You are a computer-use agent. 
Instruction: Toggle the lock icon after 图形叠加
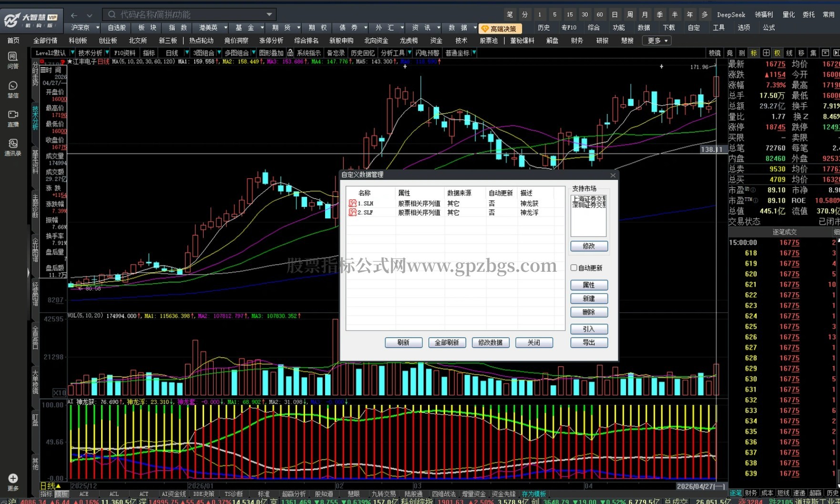pos(290,53)
